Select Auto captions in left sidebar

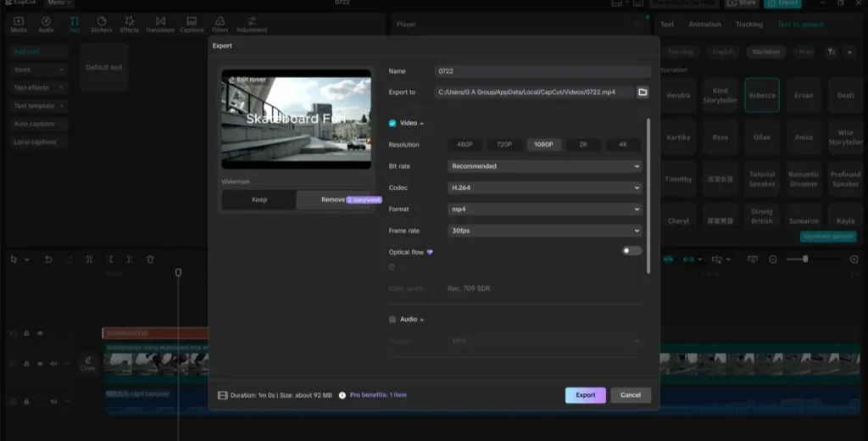pos(39,124)
